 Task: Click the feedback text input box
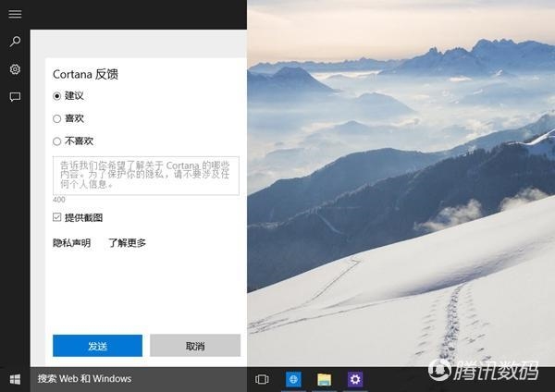(x=146, y=176)
